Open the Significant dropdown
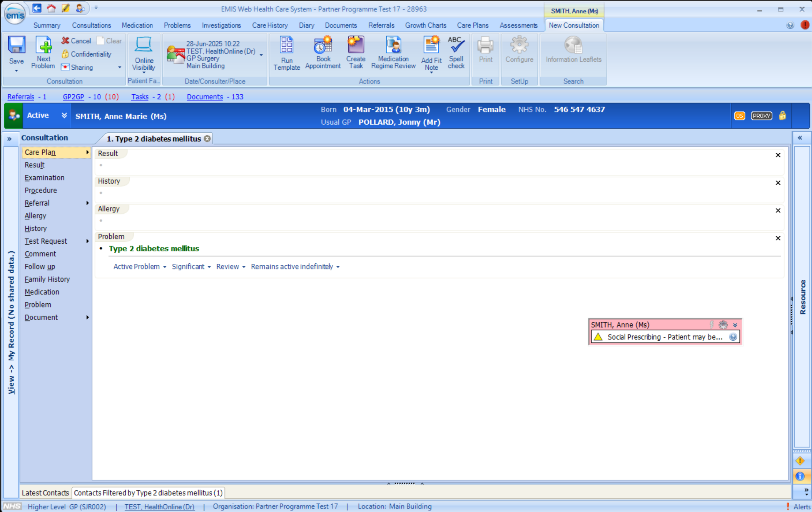Image resolution: width=812 pixels, height=512 pixels. (x=191, y=267)
